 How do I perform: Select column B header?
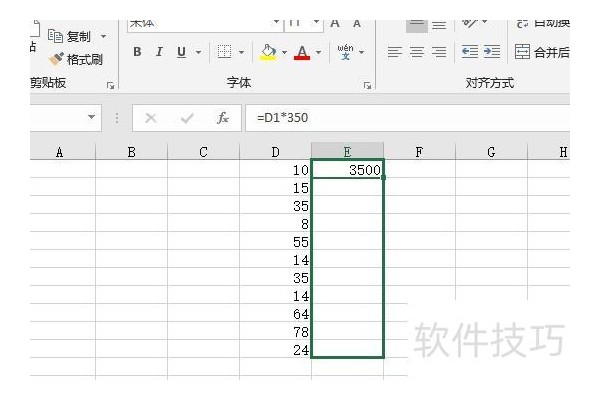point(131,152)
